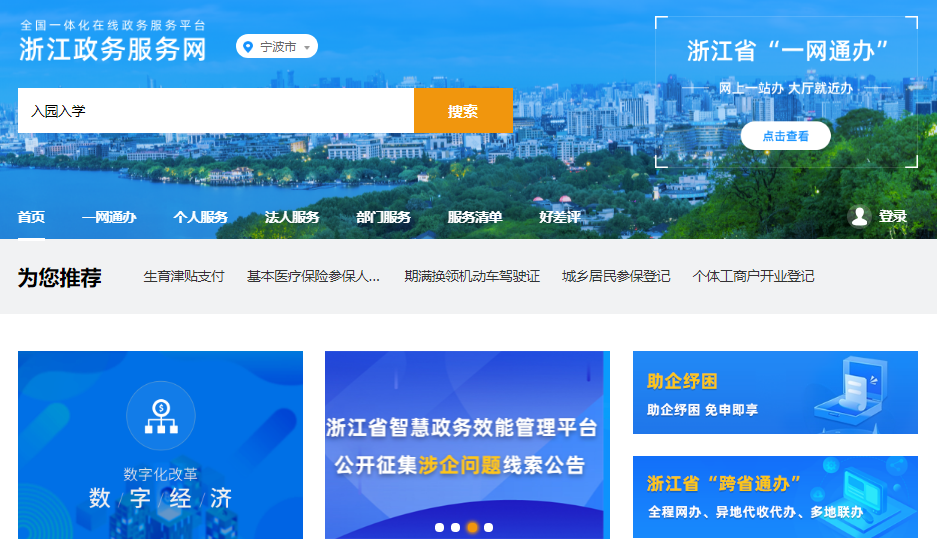
Task: Open the 涉企问题线索公告 carousel banner
Action: click(x=467, y=445)
